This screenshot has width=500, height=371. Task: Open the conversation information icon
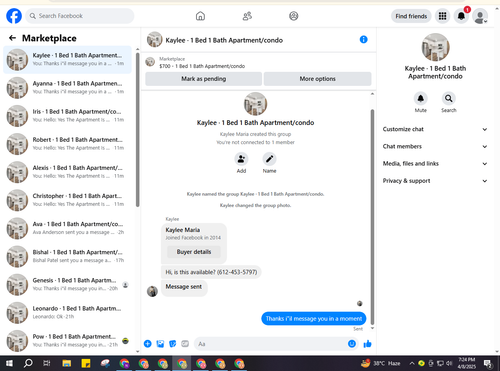(363, 40)
